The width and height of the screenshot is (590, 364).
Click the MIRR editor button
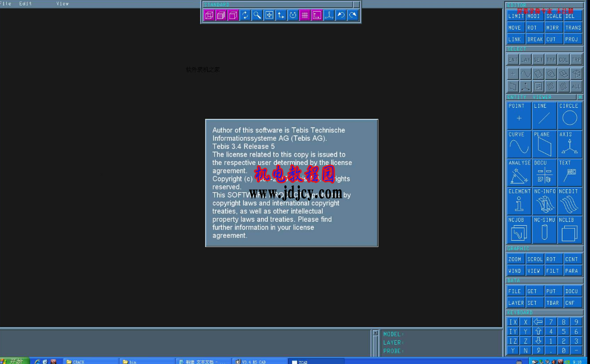[x=554, y=28]
